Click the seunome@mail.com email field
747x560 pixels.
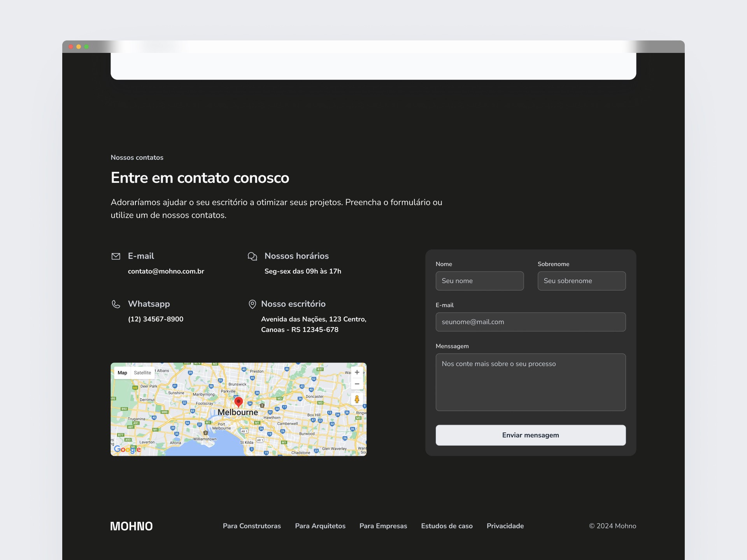[x=530, y=322]
